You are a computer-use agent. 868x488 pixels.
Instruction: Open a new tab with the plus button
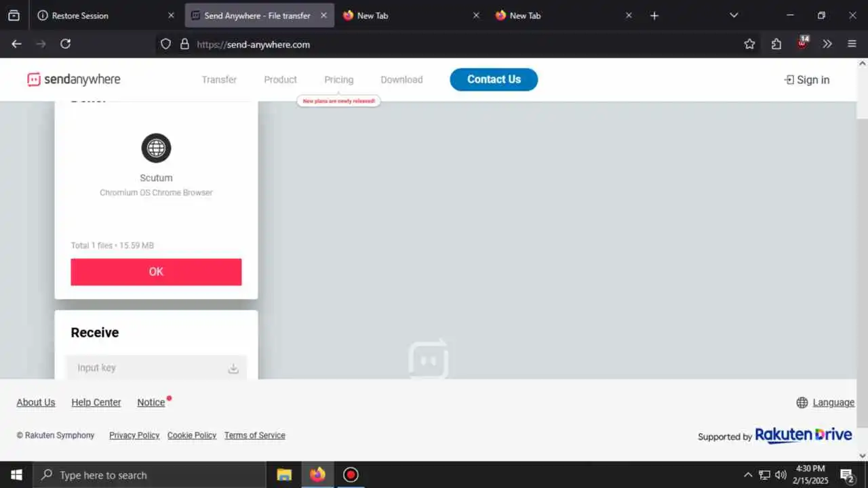[654, 16]
